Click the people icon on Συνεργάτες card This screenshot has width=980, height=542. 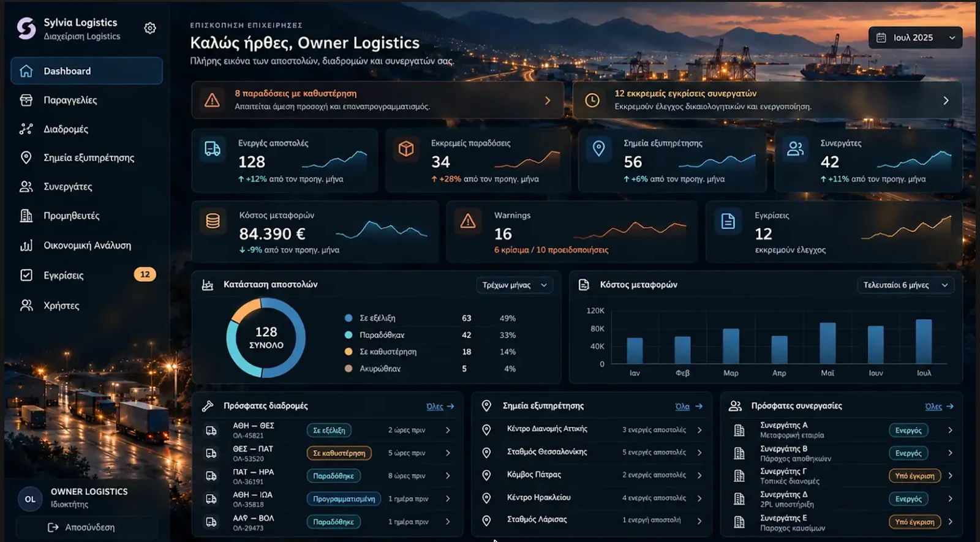pos(795,149)
